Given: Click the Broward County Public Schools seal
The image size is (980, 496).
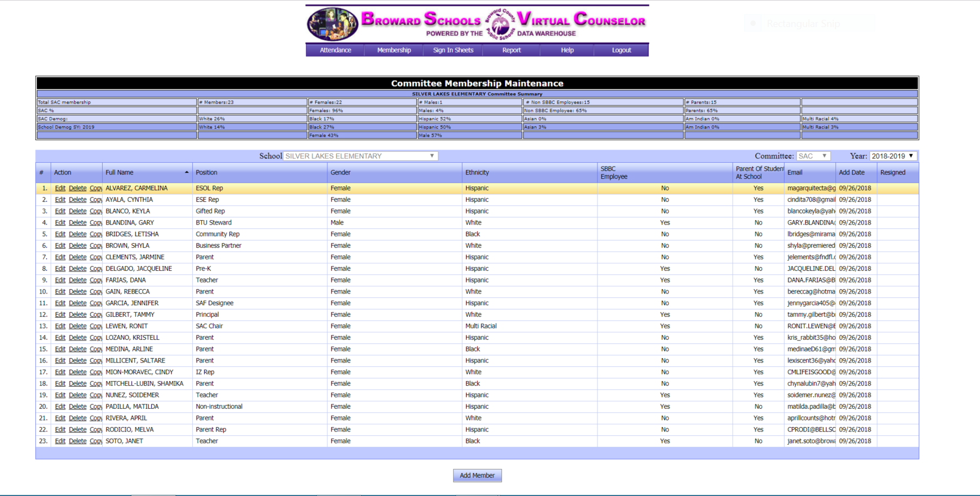Looking at the screenshot, I should click(501, 24).
